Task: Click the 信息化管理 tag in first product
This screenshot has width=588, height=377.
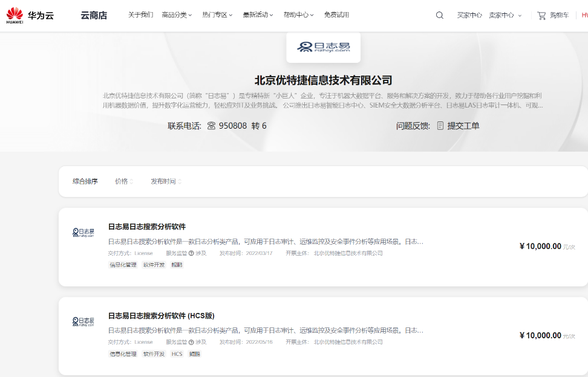Action: coord(123,265)
